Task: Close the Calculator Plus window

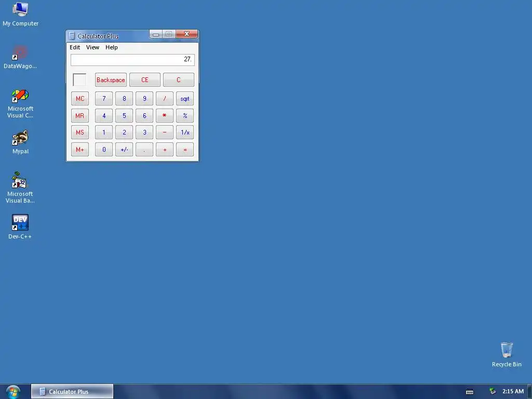Action: [187, 34]
